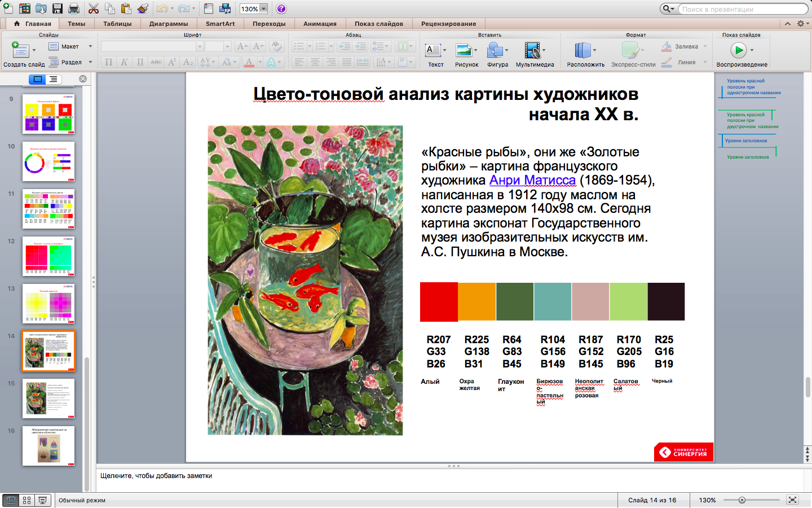The width and height of the screenshot is (812, 508).
Task: Close the slide thumbnails pane
Action: click(83, 79)
